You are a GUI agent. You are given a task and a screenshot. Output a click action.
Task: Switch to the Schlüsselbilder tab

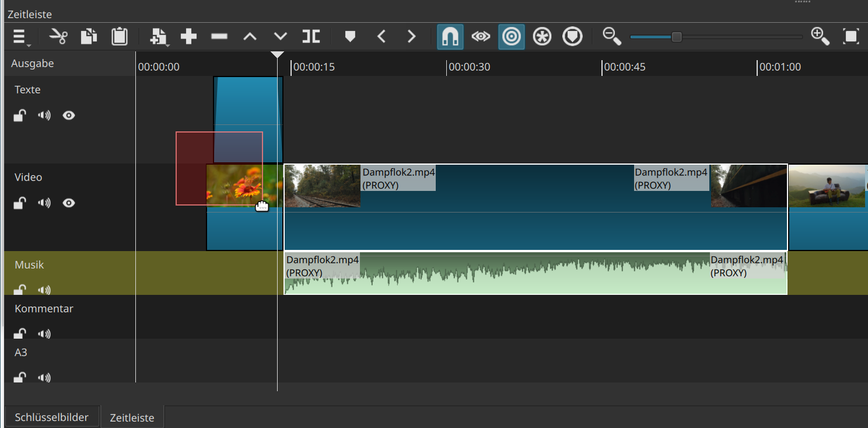pyautogui.click(x=51, y=417)
